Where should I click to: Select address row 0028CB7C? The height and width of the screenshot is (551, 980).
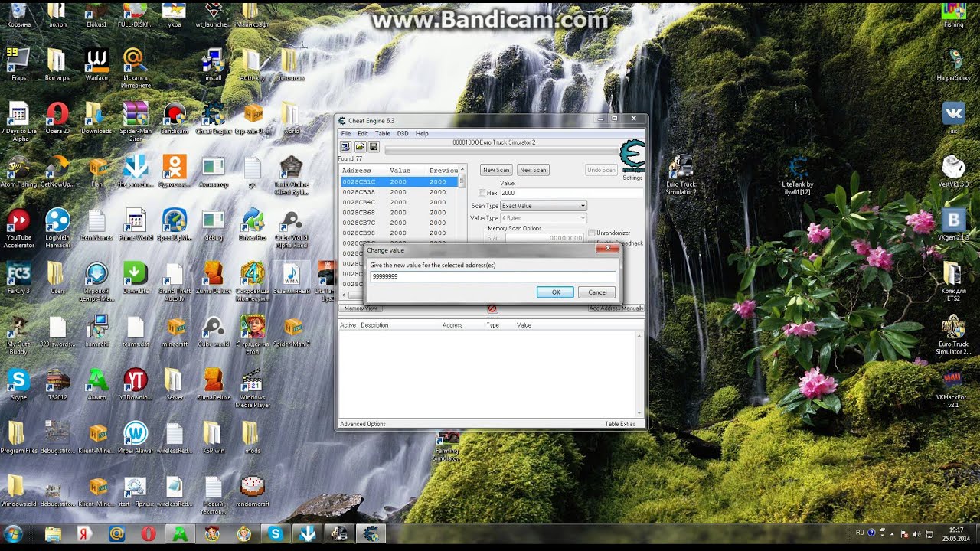pyautogui.click(x=399, y=223)
